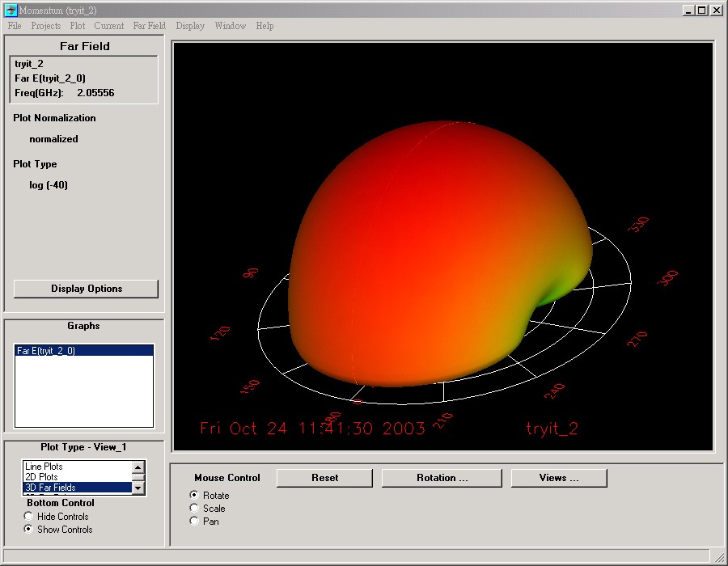Open the Plot menu
This screenshot has height=566, width=728.
(78, 26)
